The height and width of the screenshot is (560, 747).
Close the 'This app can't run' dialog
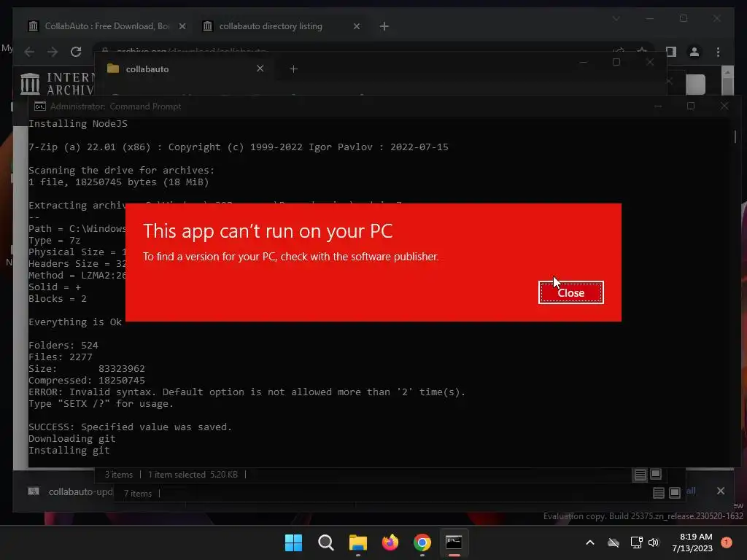click(570, 292)
